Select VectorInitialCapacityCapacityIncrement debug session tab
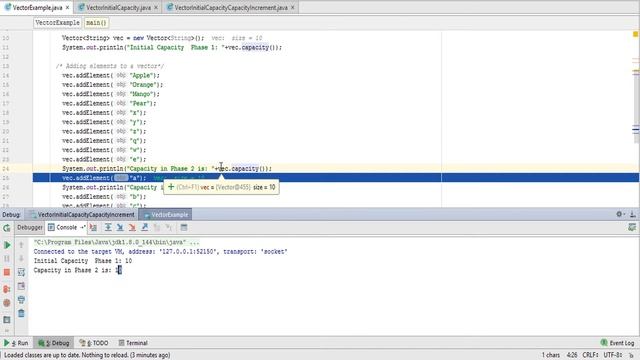The height and width of the screenshot is (360, 640). (82, 215)
